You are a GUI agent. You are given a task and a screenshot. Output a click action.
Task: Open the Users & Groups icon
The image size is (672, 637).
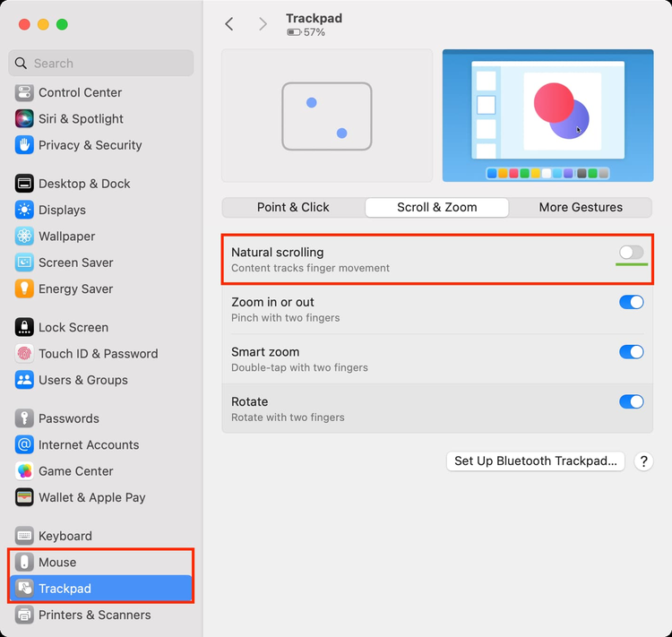(24, 380)
